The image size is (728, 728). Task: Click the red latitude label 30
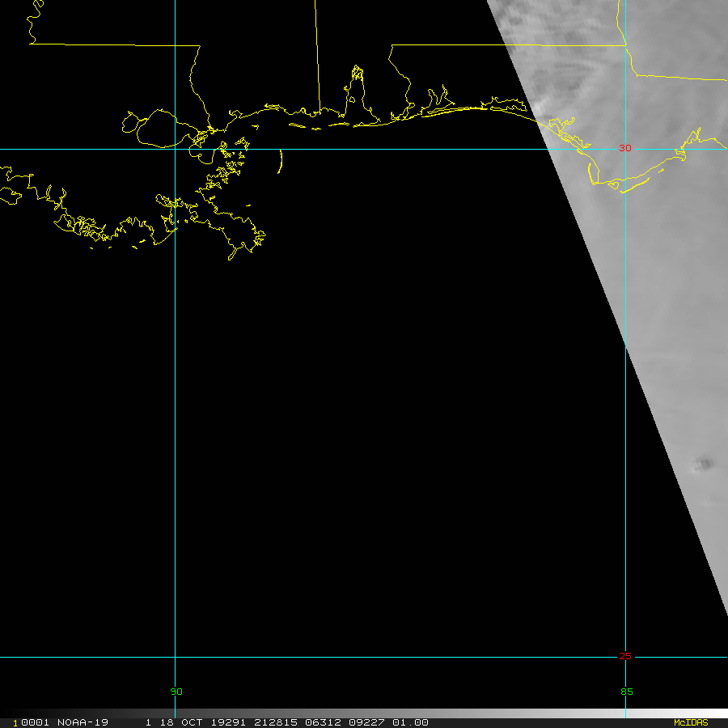625,148
